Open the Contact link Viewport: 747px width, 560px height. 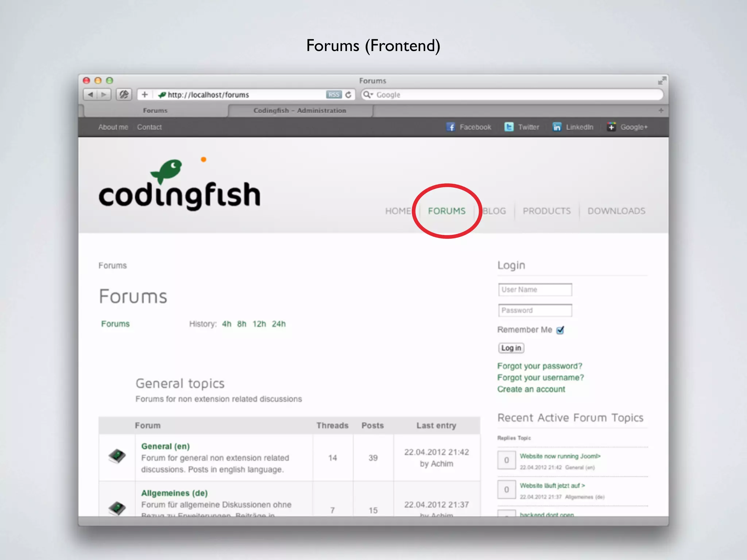149,127
